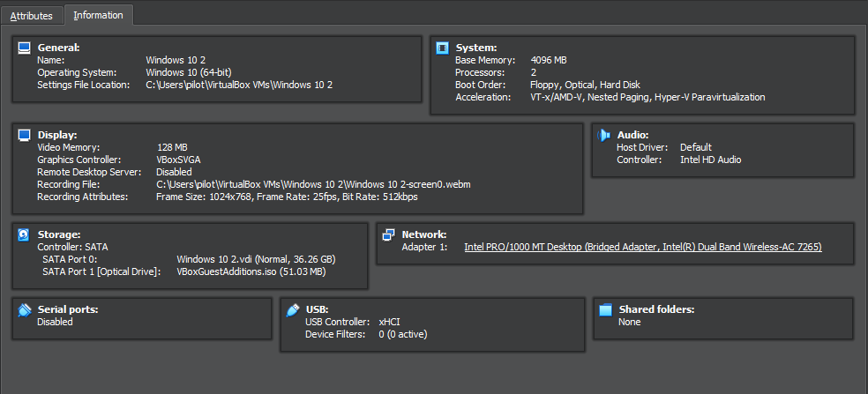Click the Storage section disk icon
The width and height of the screenshot is (868, 394).
[25, 234]
